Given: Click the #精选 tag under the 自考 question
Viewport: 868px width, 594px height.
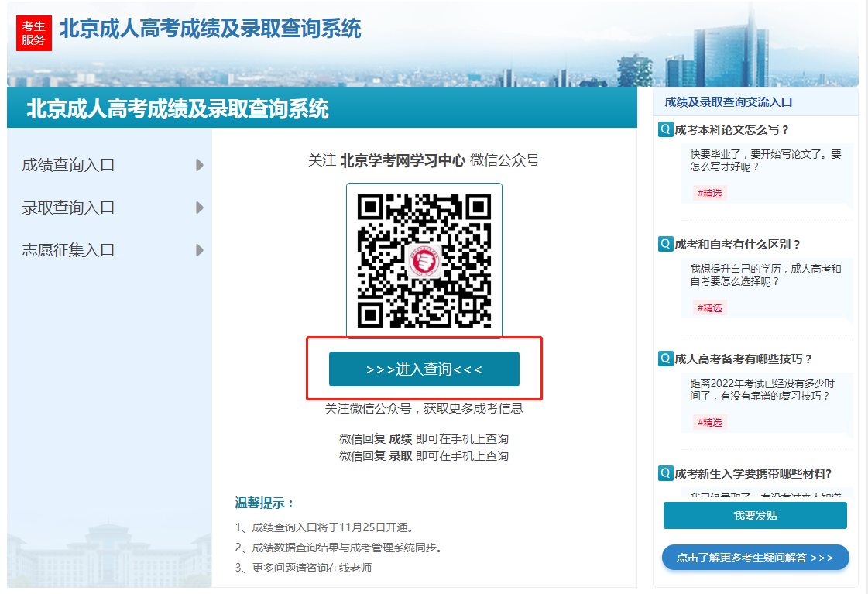Looking at the screenshot, I should click(710, 307).
